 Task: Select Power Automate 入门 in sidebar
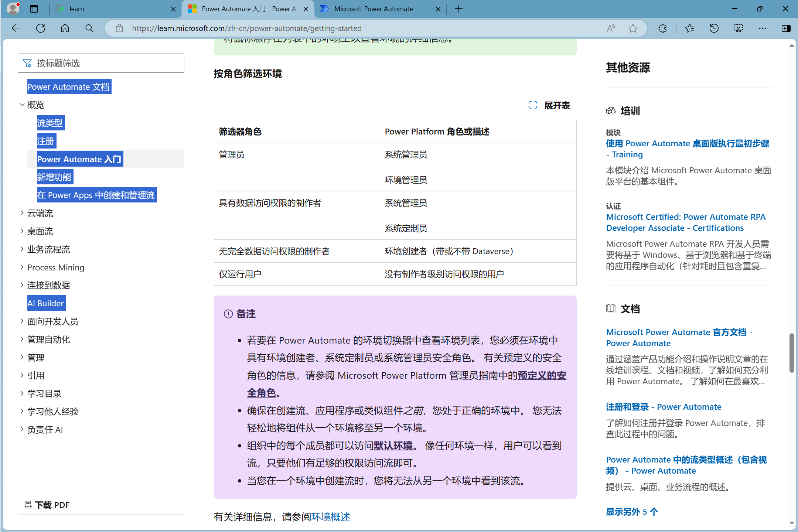pos(80,159)
